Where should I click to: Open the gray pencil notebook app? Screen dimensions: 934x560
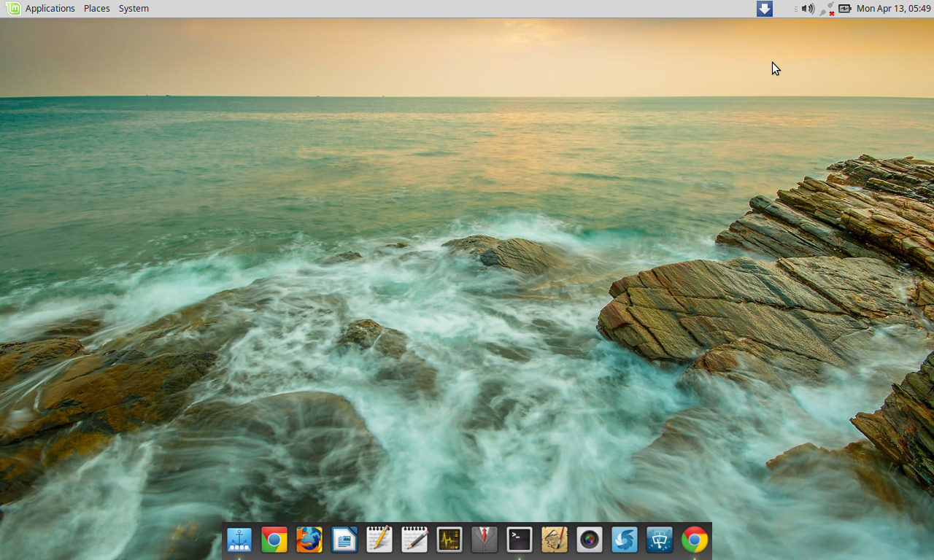tap(414, 540)
